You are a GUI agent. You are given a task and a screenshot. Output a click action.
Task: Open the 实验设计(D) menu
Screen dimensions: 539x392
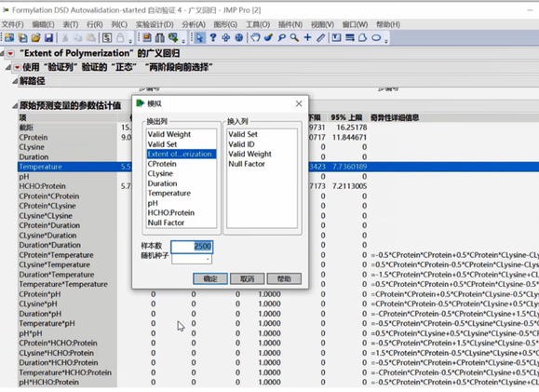click(x=155, y=25)
